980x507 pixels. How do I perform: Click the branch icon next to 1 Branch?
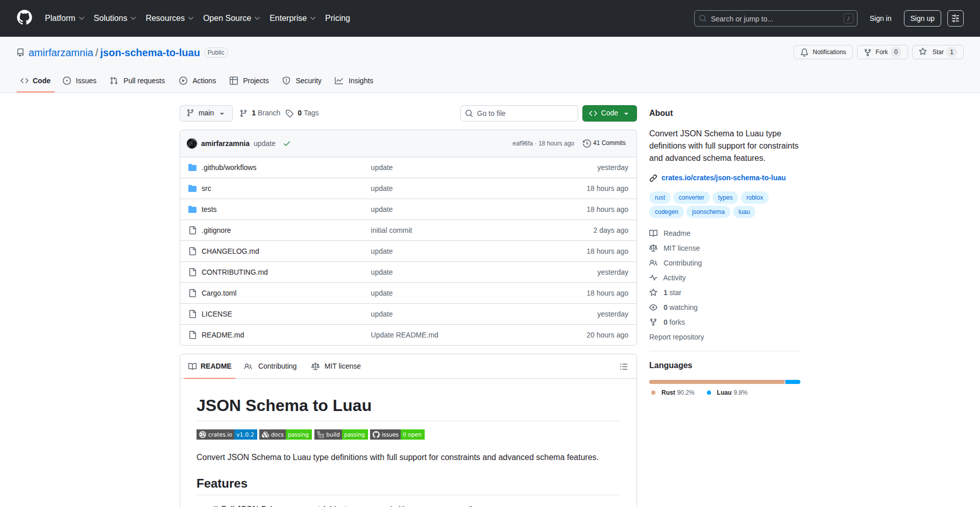tap(243, 113)
